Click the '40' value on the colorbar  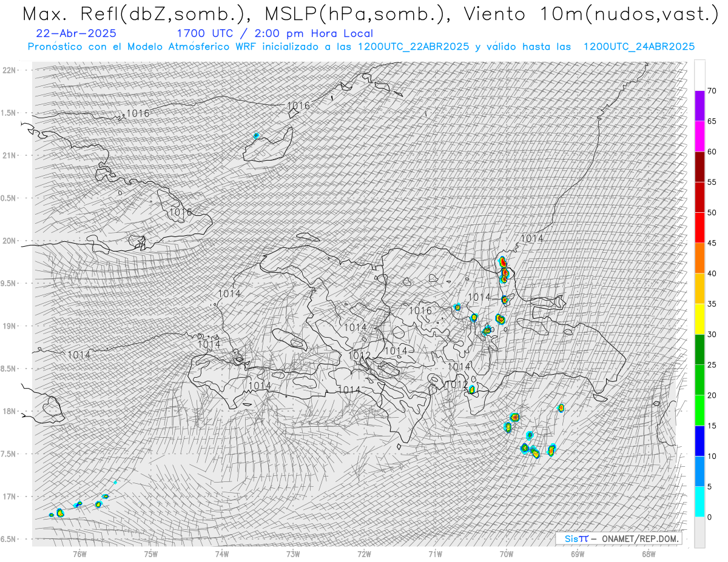click(712, 273)
